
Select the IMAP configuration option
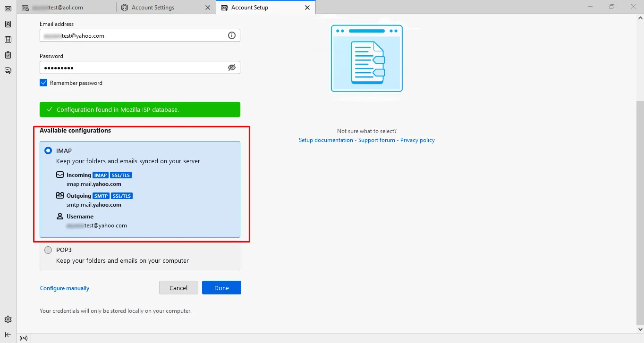tap(48, 151)
